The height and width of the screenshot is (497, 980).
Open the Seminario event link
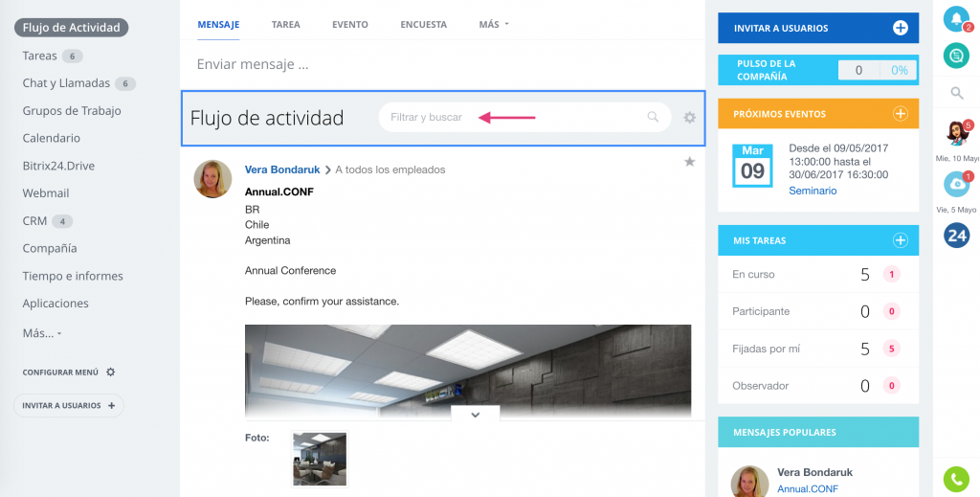coord(813,191)
